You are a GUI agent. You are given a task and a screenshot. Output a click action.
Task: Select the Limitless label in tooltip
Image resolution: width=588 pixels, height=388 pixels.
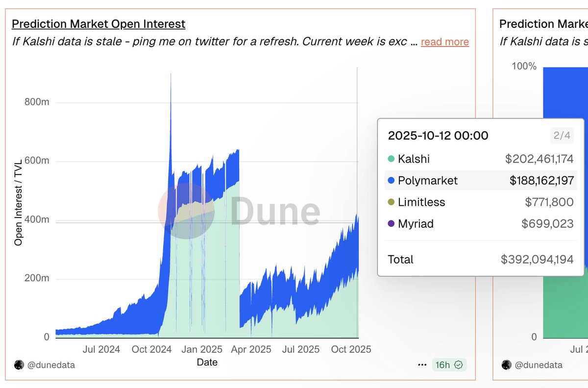421,202
